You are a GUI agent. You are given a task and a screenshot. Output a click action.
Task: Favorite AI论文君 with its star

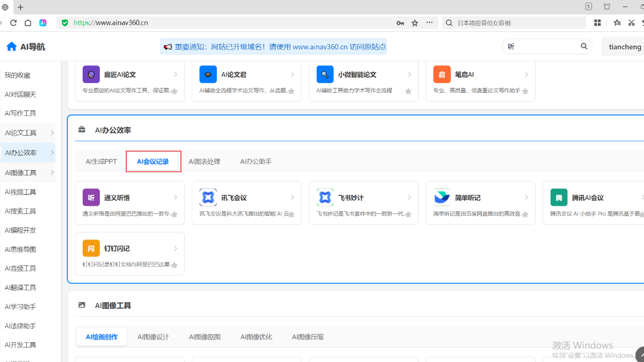(291, 92)
